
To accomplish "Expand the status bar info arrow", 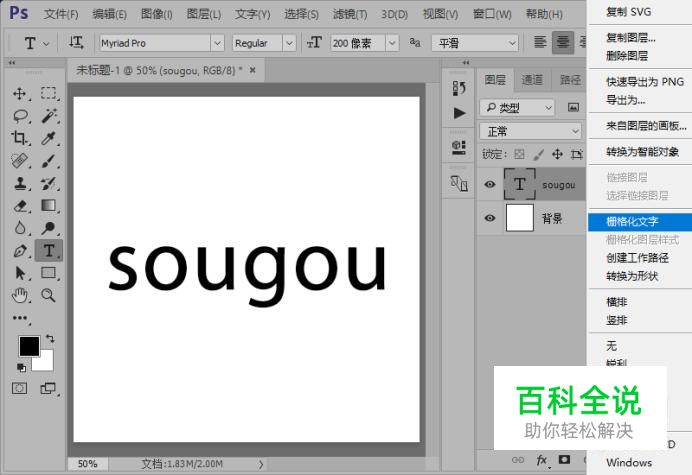I will pos(261,464).
